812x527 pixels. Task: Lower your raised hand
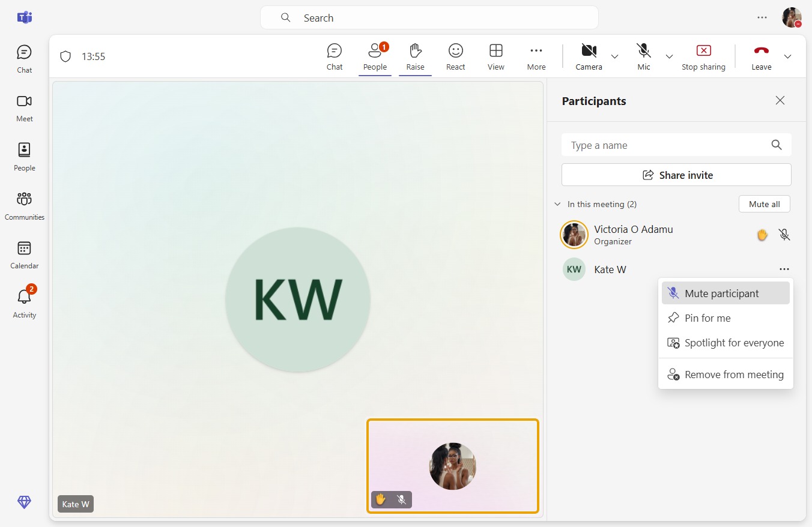click(x=415, y=56)
